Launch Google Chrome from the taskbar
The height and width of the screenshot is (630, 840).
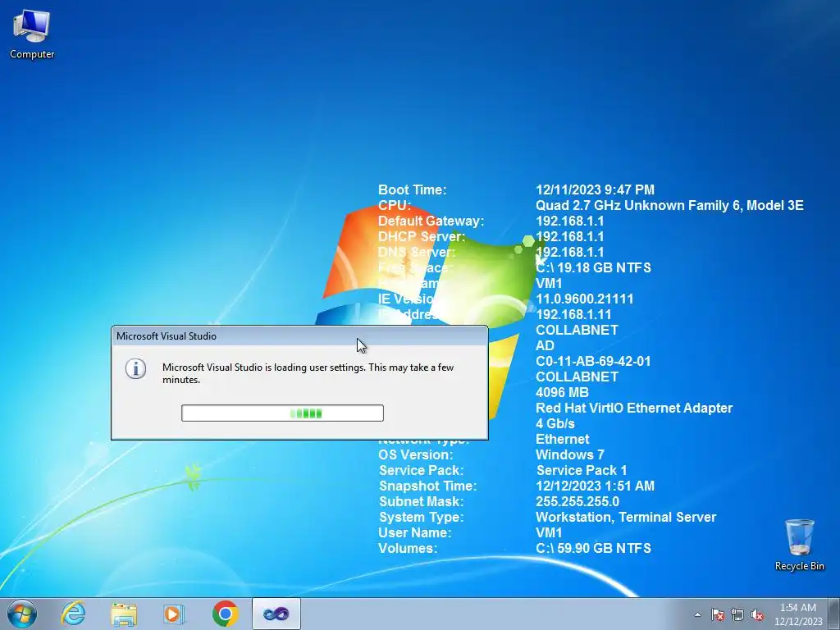click(x=225, y=614)
